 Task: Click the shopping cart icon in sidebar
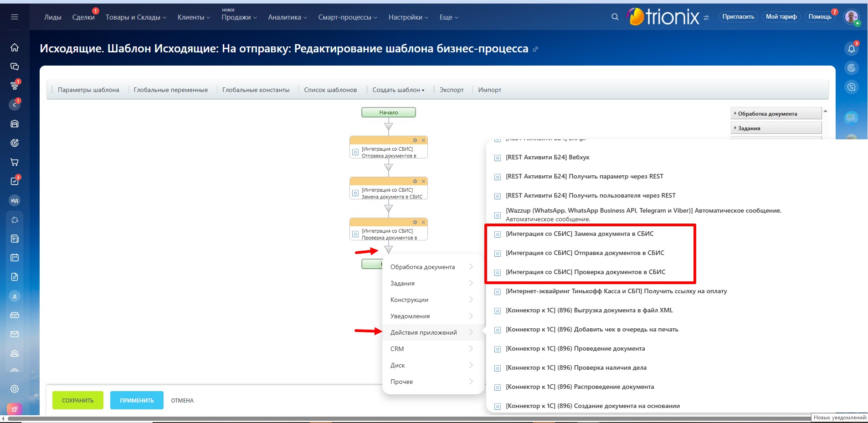[x=15, y=162]
